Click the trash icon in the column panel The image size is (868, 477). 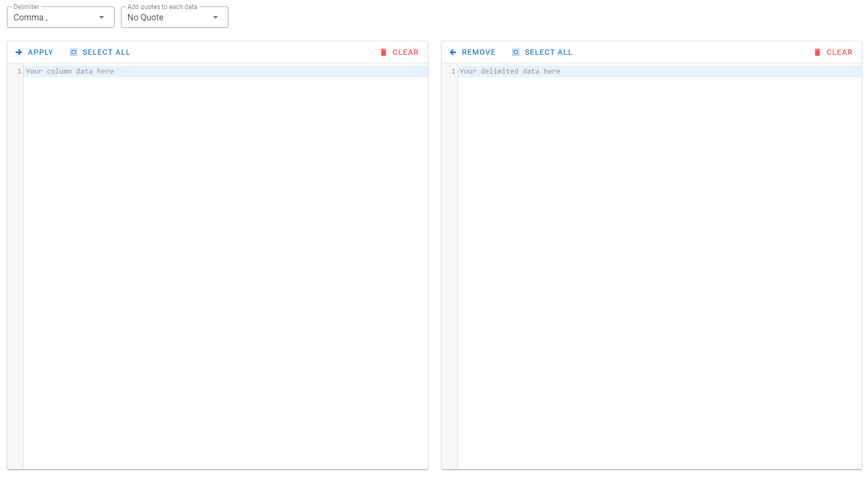(383, 52)
